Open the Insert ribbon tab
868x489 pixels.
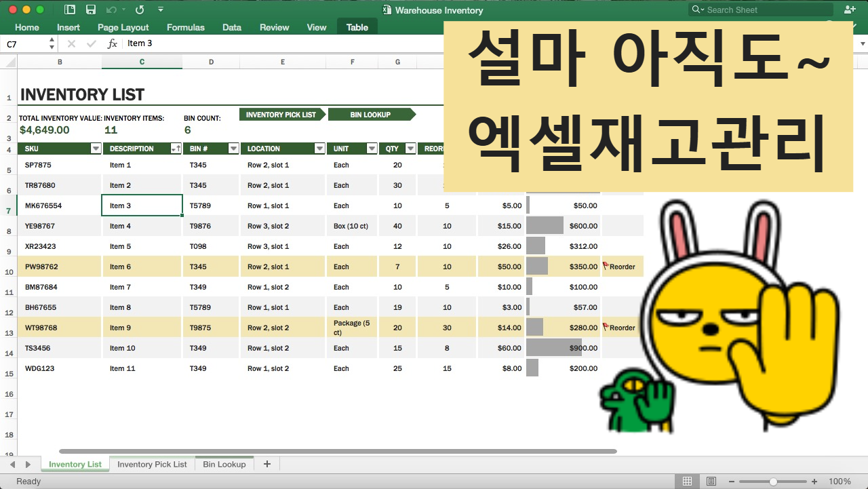(68, 27)
